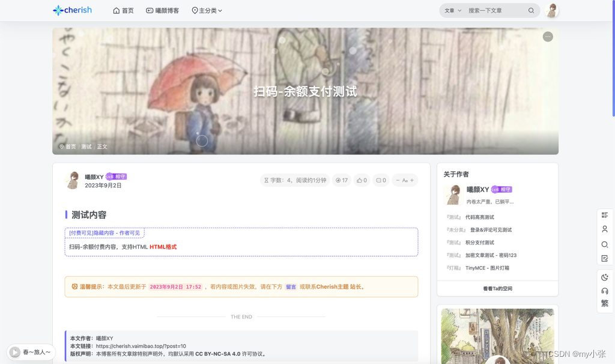Decrease font size with minus button
This screenshot has height=364, width=615.
(398, 180)
